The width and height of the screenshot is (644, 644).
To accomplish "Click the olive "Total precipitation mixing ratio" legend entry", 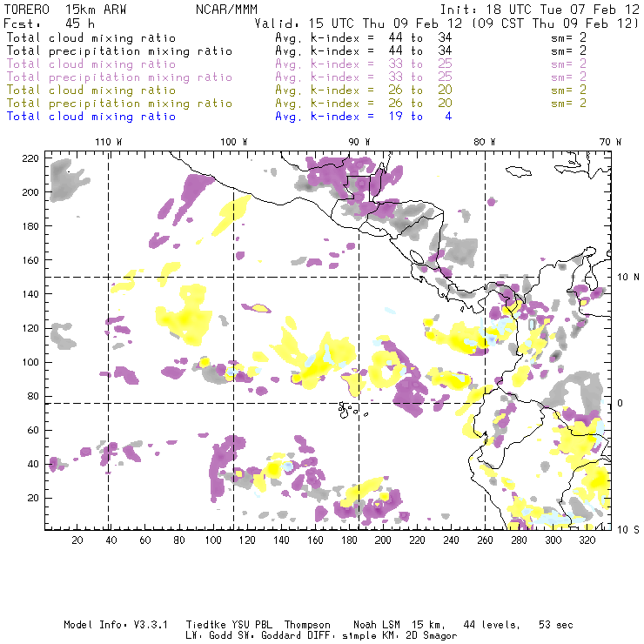I will tap(119, 104).
